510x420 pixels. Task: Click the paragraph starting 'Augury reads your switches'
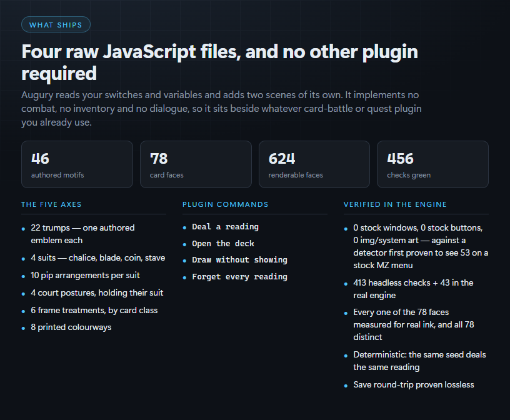point(221,109)
